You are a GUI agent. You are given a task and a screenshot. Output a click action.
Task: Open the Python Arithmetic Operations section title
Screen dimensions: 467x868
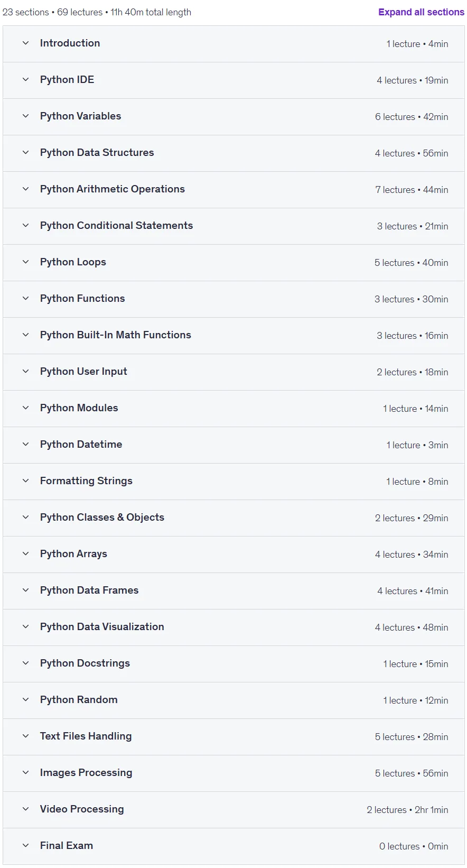point(113,189)
